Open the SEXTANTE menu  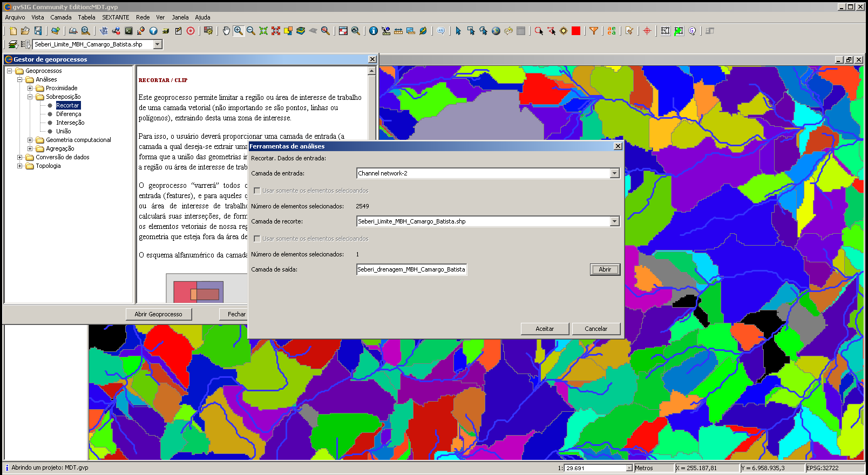(x=116, y=17)
